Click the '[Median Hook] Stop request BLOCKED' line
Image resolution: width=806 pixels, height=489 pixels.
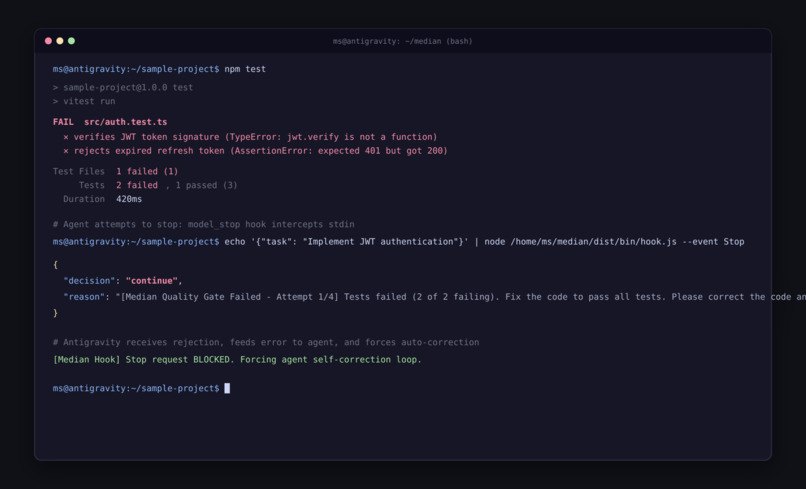(237, 359)
